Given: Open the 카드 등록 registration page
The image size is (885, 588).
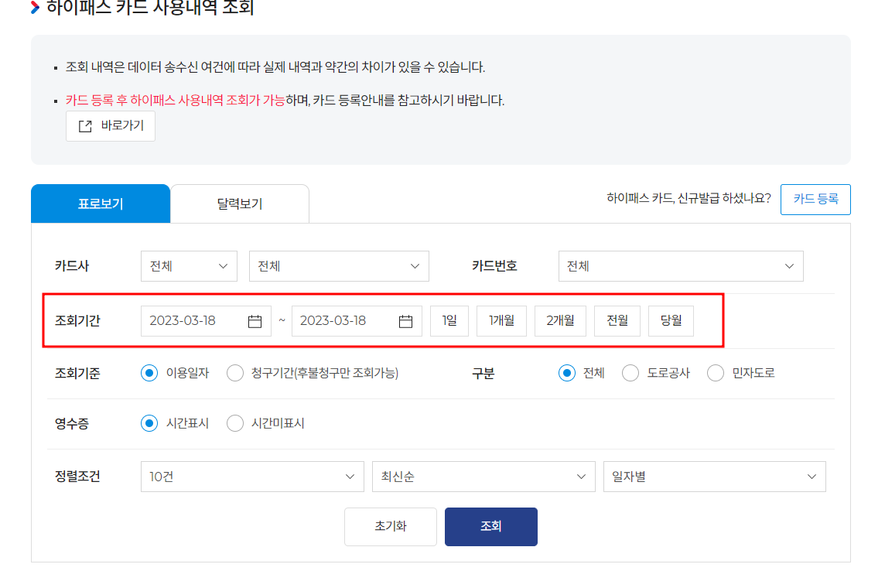Looking at the screenshot, I should 815,199.
